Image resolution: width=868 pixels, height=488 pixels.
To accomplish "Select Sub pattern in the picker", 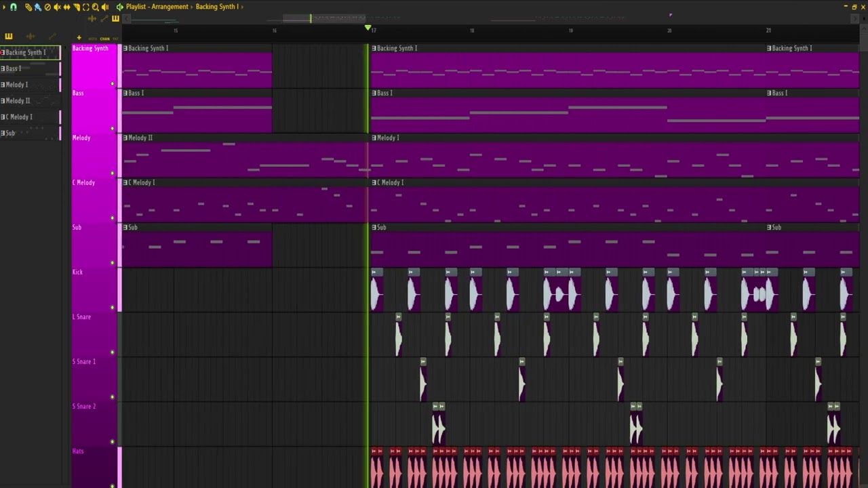I will (x=31, y=134).
